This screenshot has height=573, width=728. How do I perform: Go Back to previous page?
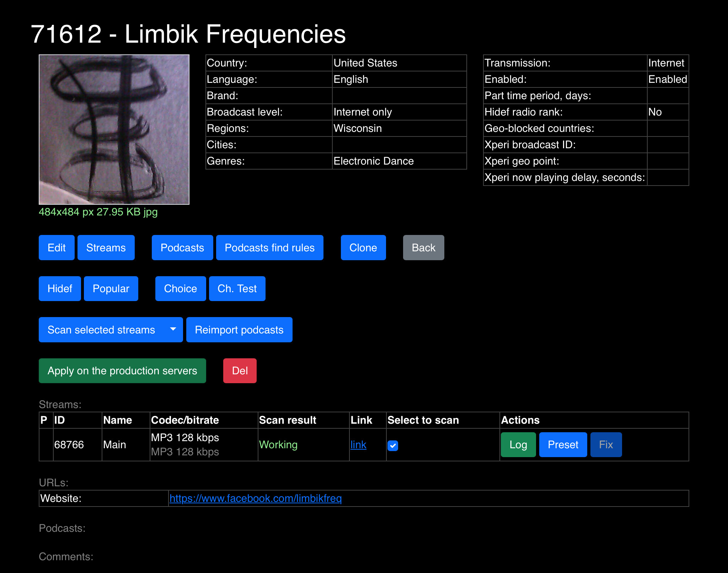point(423,247)
